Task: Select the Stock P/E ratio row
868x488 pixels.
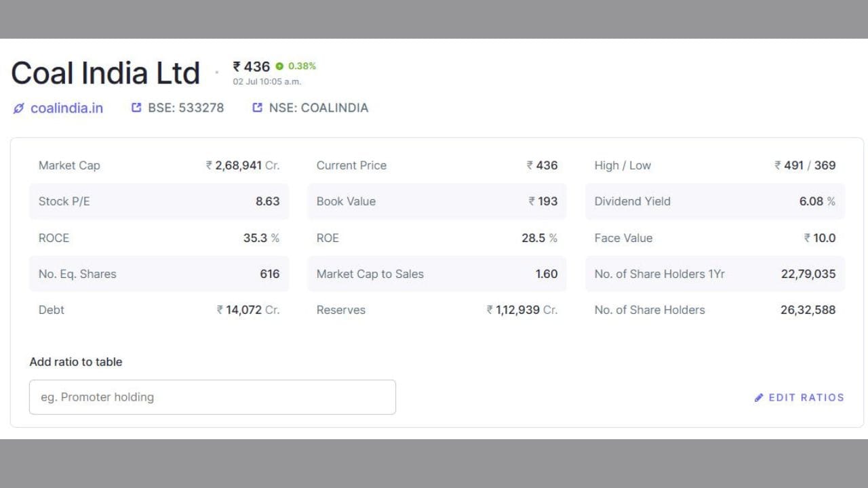Action: point(159,201)
